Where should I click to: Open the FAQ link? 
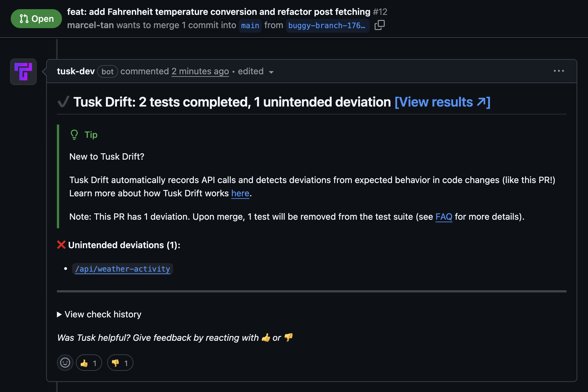tap(444, 217)
